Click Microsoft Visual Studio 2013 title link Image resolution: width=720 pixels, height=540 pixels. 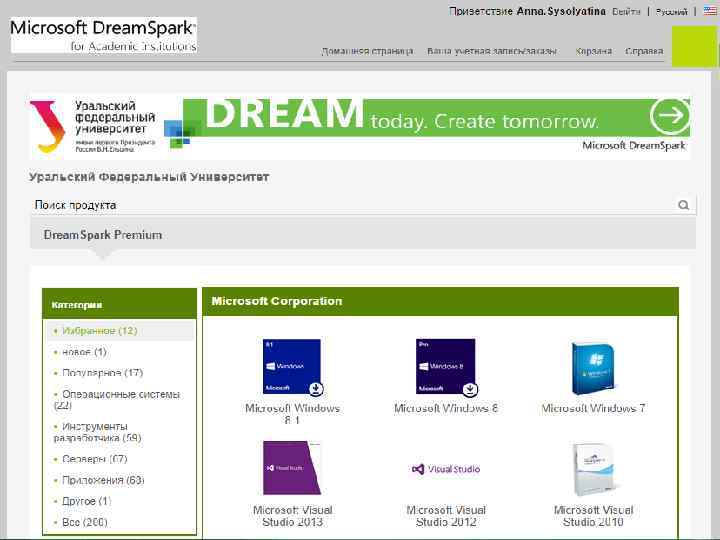(x=292, y=516)
